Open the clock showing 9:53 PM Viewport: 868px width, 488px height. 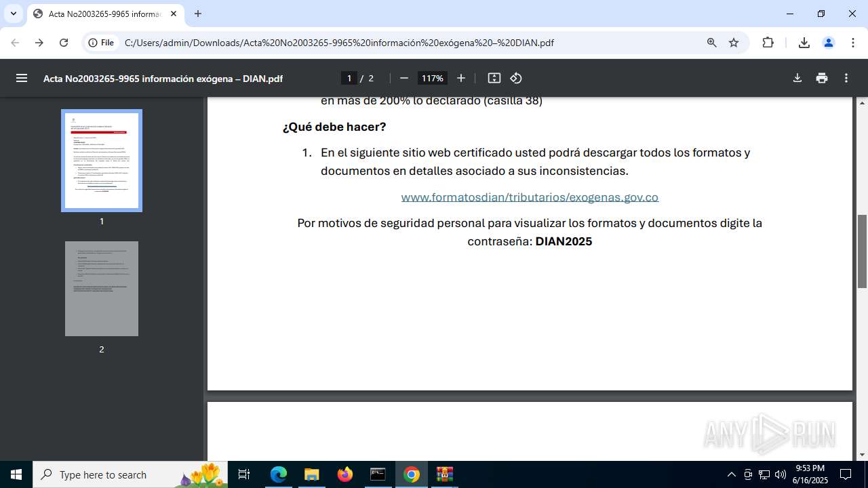810,474
